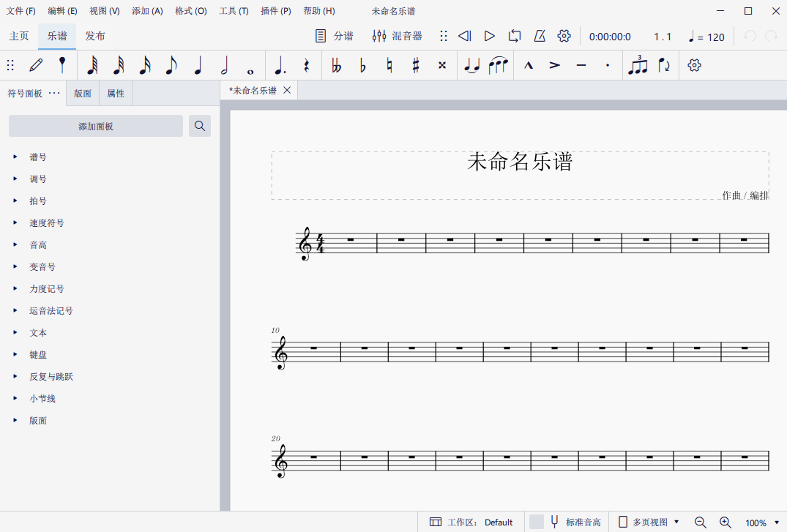Apply sharp accidental
Viewport: 787px width, 532px height.
416,65
